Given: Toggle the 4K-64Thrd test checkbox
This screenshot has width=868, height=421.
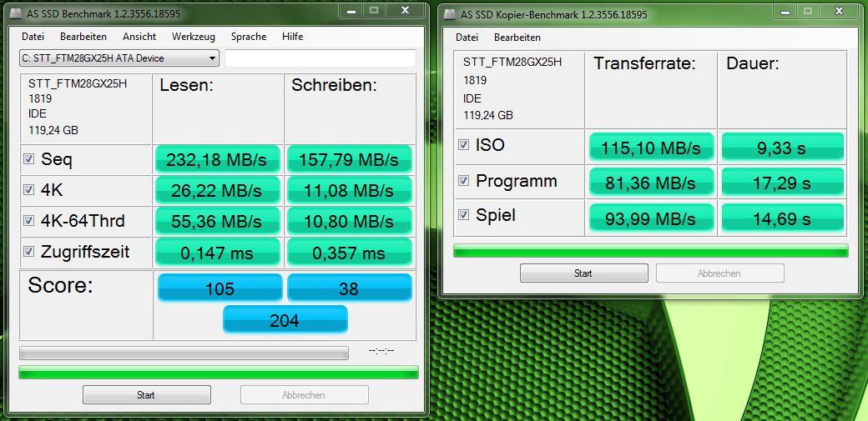Looking at the screenshot, I should click(x=28, y=221).
